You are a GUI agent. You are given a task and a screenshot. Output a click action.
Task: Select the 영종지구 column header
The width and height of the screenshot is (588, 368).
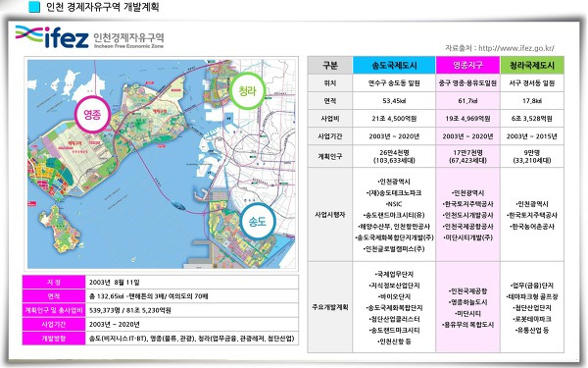(x=467, y=66)
